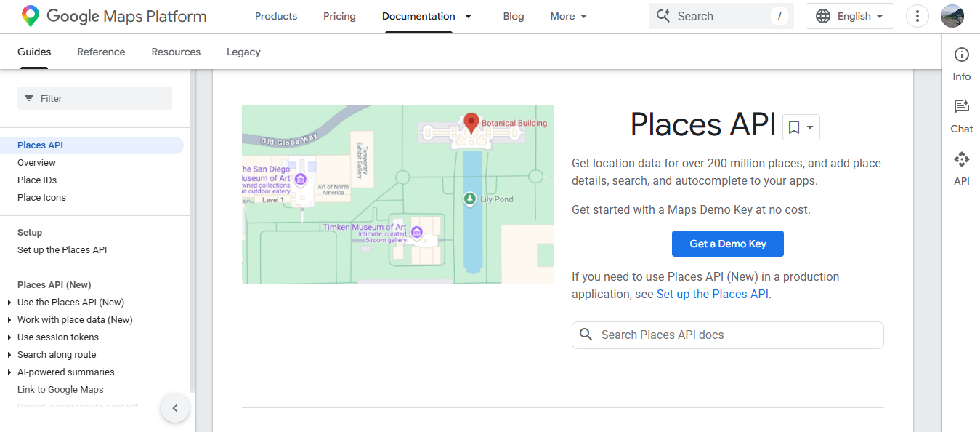980x432 pixels.
Task: Click the magnifier icon in docs search
Action: tap(586, 335)
